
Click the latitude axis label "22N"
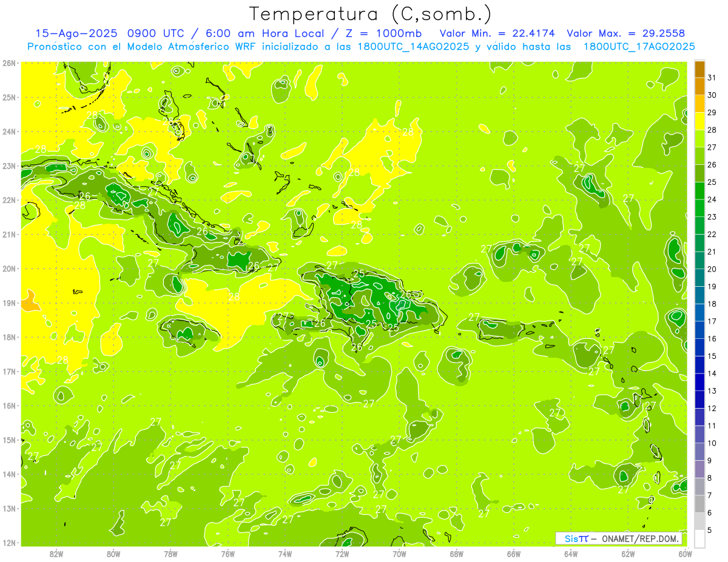(x=8, y=200)
